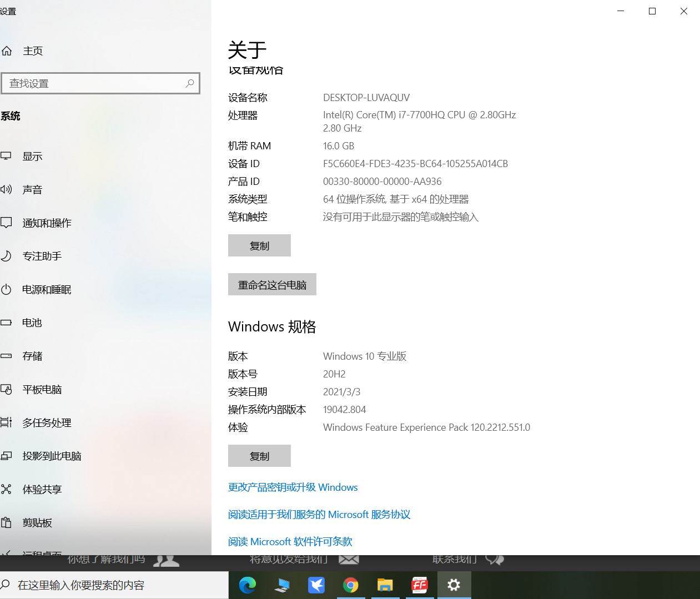Copy device specs with first 复制 button
This screenshot has width=700, height=599.
pos(259,245)
